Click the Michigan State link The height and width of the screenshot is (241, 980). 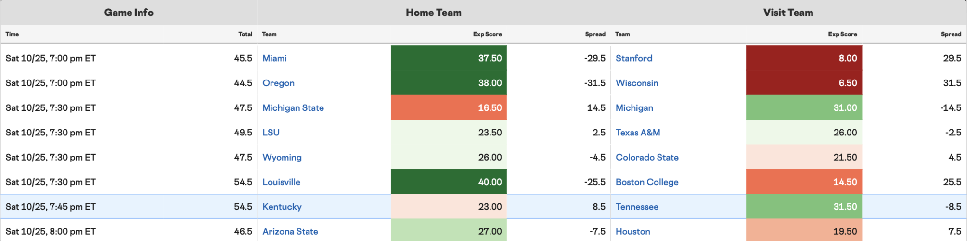[293, 108]
